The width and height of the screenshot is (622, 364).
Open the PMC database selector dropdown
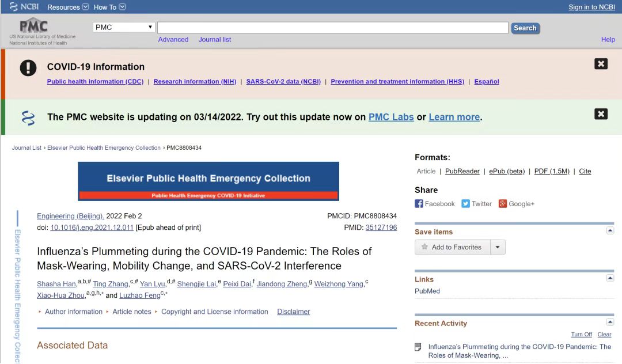[x=124, y=27]
